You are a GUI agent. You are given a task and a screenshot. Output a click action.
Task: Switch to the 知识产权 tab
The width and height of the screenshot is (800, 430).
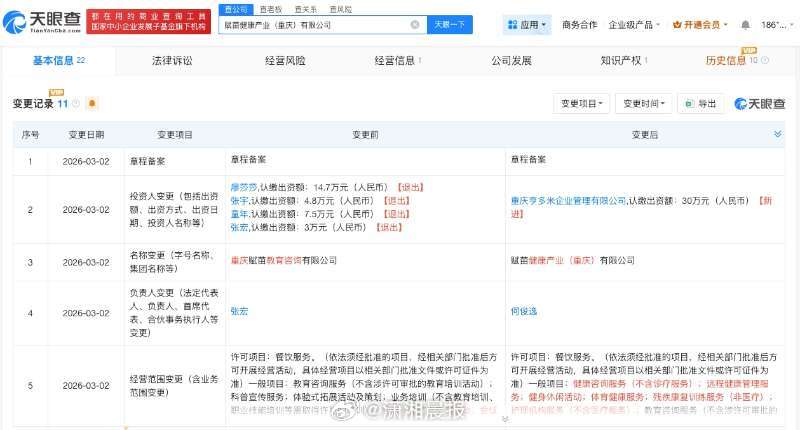click(x=623, y=61)
